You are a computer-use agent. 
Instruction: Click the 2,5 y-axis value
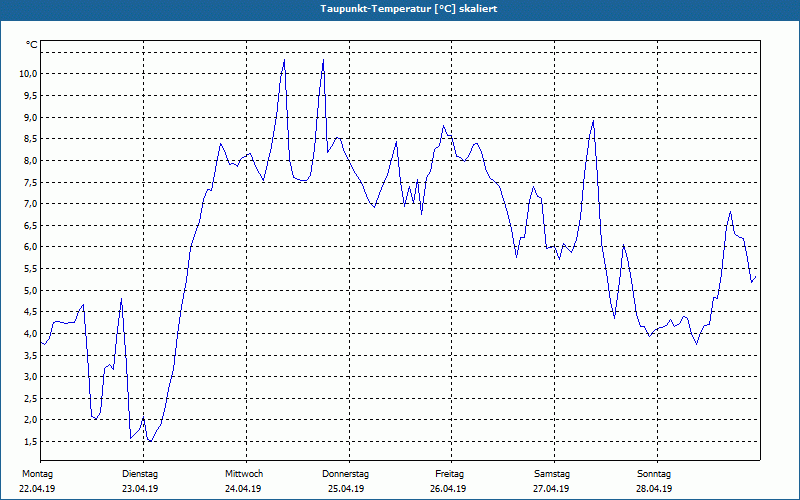tap(30, 398)
